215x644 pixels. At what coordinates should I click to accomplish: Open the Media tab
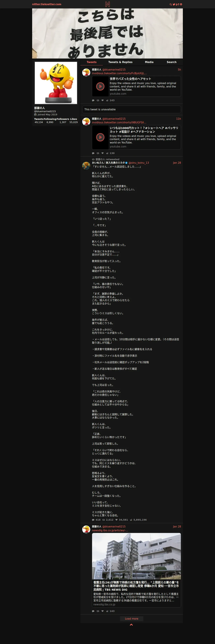pyautogui.click(x=149, y=62)
